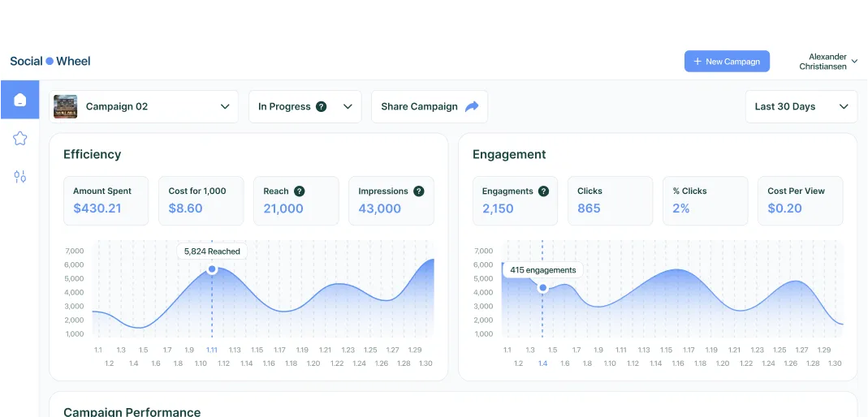
Task: Click highlighted 1.4 date on Engagement axis
Action: 542,363
